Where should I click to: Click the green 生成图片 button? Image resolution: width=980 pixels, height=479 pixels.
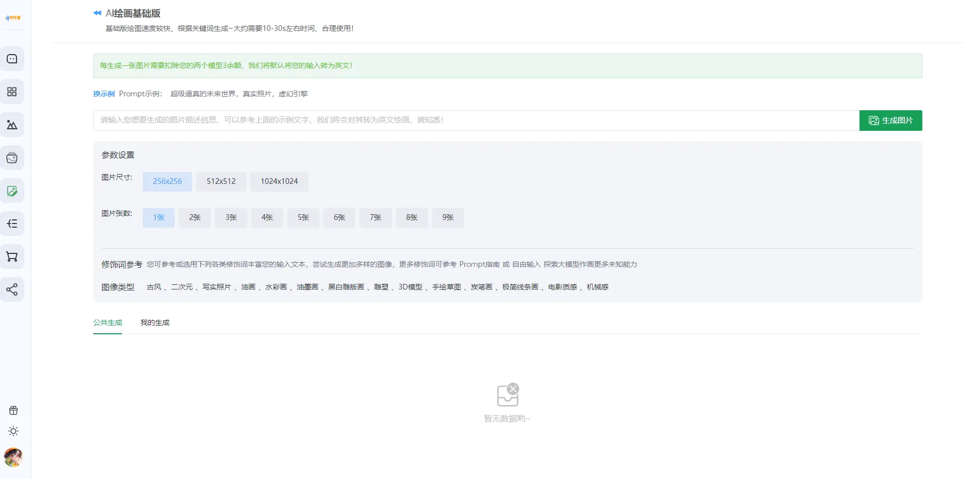890,121
